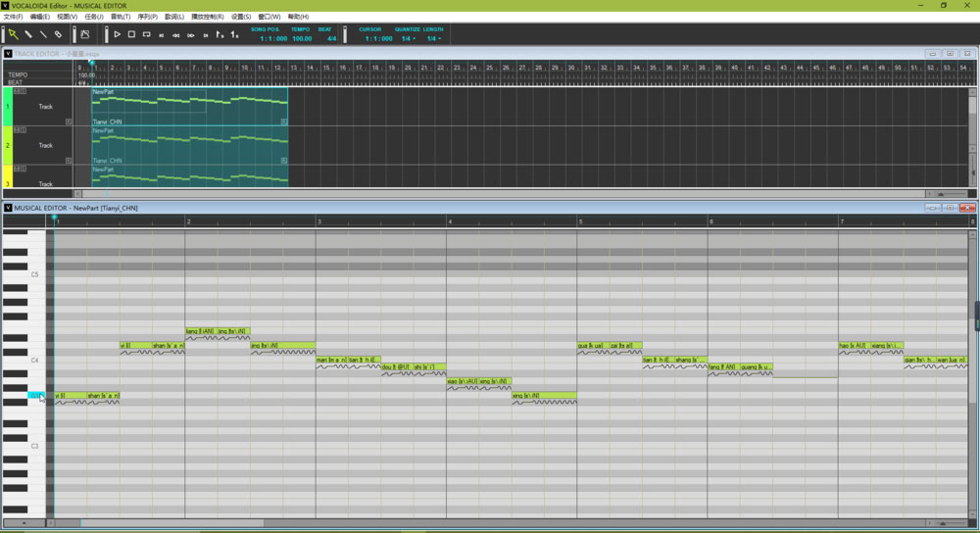Viewport: 980px width, 533px height.
Task: Open the 文件(F) menu
Action: click(13, 17)
